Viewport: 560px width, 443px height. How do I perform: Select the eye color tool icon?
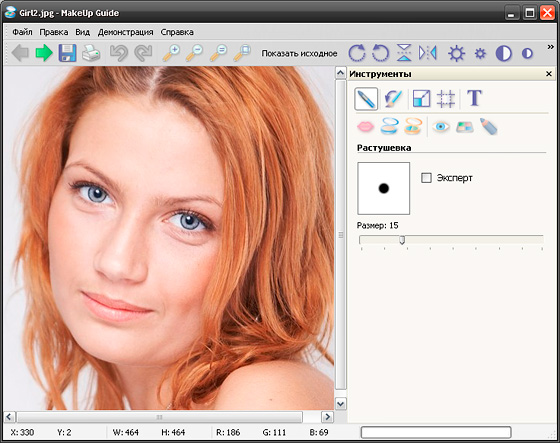point(440,126)
